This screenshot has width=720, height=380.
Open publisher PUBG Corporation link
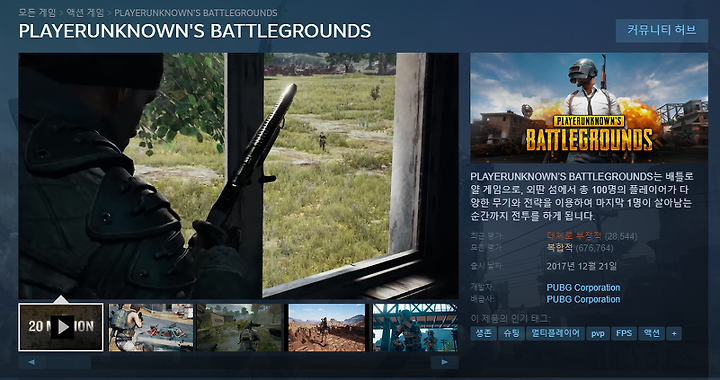pos(583,299)
